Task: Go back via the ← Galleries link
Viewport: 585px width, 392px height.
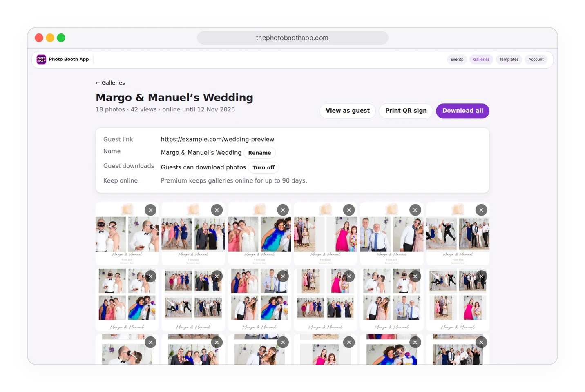Action: [110, 83]
